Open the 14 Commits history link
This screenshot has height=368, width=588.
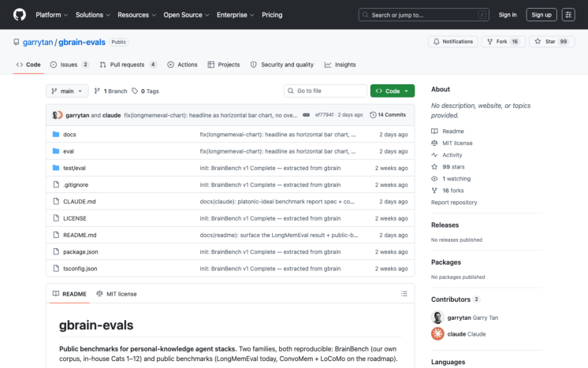tap(388, 115)
